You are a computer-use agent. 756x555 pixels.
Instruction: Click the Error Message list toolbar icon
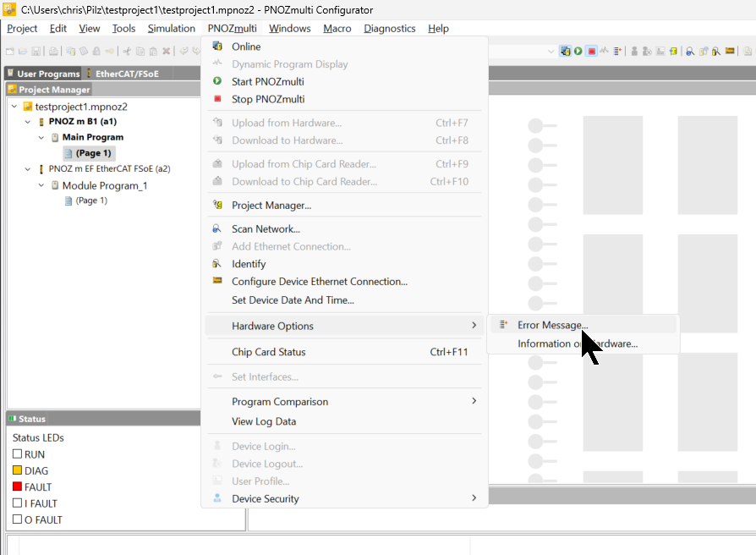point(617,51)
